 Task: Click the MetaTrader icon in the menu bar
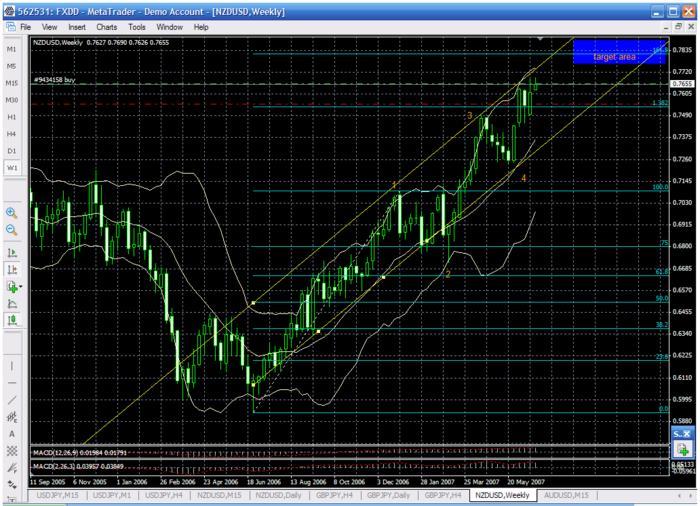10,27
